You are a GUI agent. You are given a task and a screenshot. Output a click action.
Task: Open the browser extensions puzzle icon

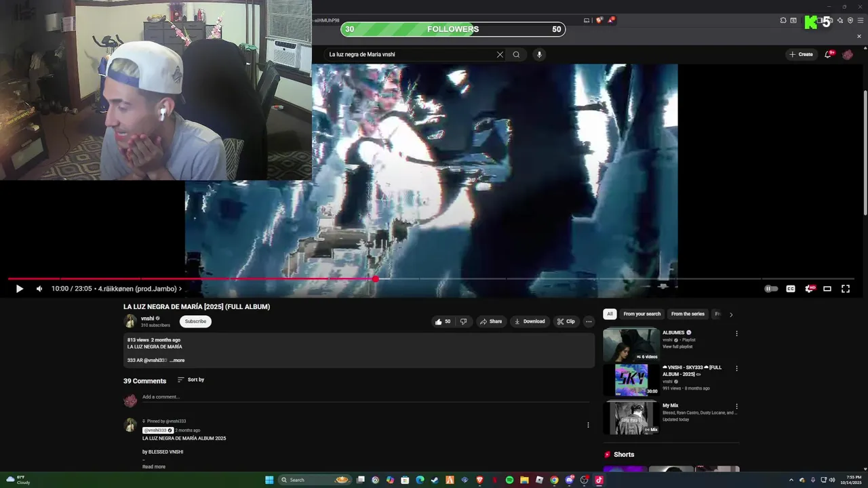tap(783, 20)
